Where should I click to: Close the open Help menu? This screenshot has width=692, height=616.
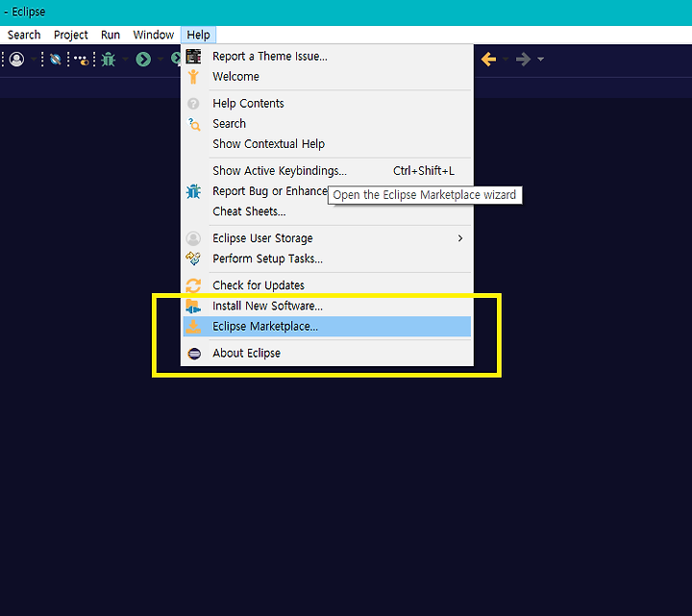198,35
